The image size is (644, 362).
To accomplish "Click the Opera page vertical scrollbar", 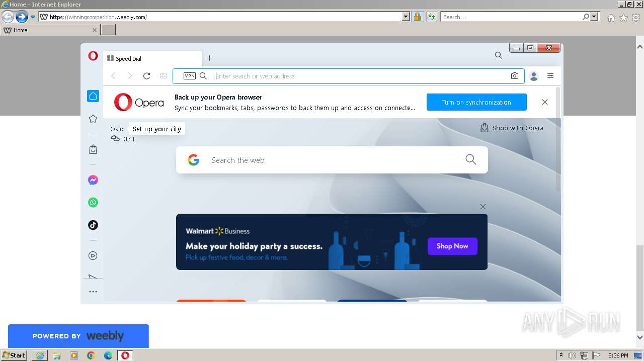I will [x=558, y=139].
